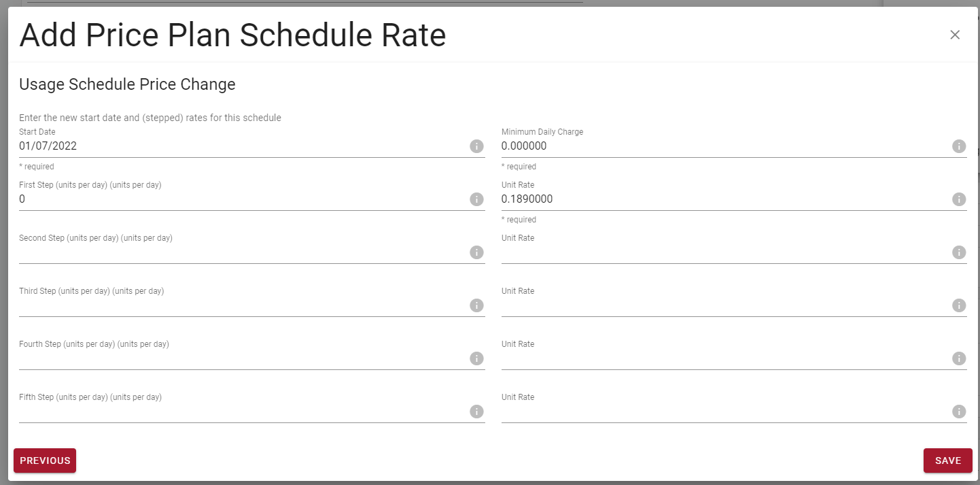Click the Second Step info icon
This screenshot has width=980, height=485.
point(476,252)
